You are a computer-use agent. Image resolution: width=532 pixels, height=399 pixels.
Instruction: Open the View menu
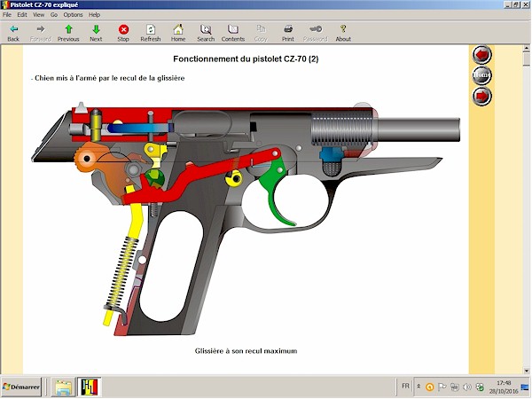click(38, 14)
